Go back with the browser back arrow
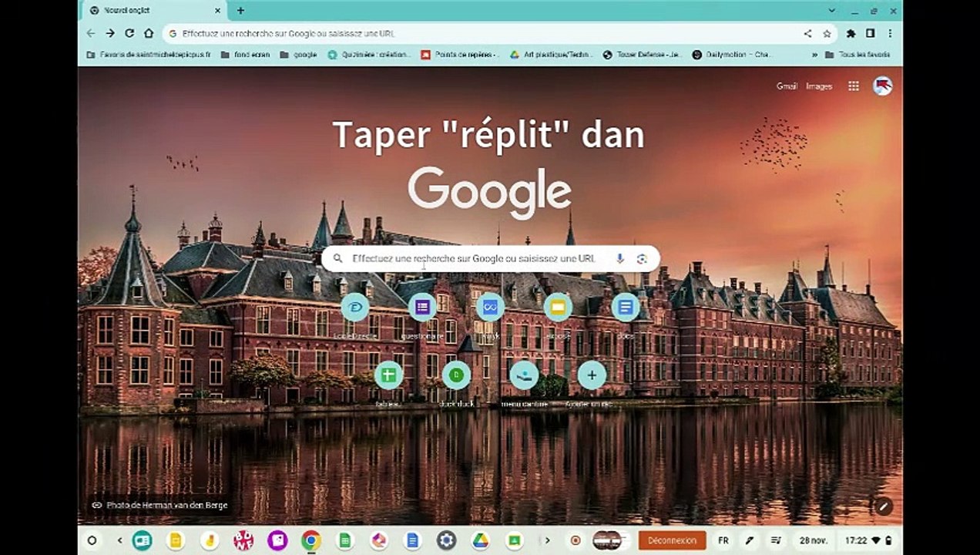This screenshot has height=555, width=980. (x=91, y=33)
